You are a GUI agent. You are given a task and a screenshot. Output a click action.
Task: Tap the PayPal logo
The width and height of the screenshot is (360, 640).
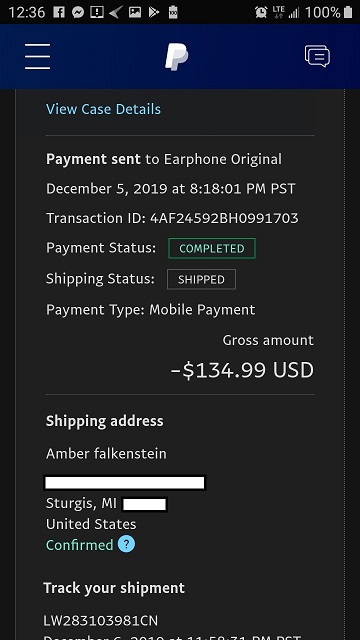point(176,57)
